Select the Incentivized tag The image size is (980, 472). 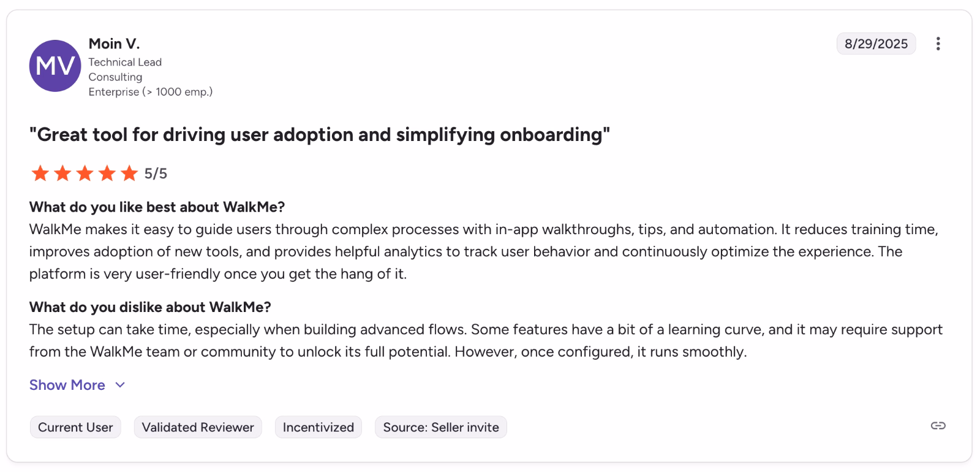point(318,427)
